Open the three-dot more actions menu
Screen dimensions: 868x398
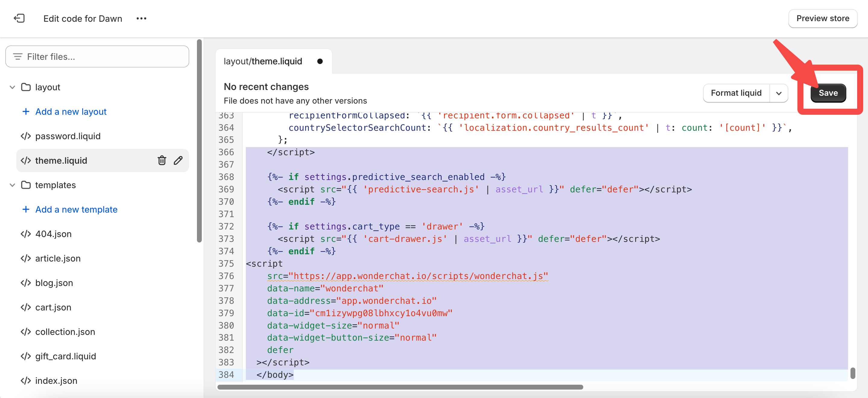coord(141,18)
